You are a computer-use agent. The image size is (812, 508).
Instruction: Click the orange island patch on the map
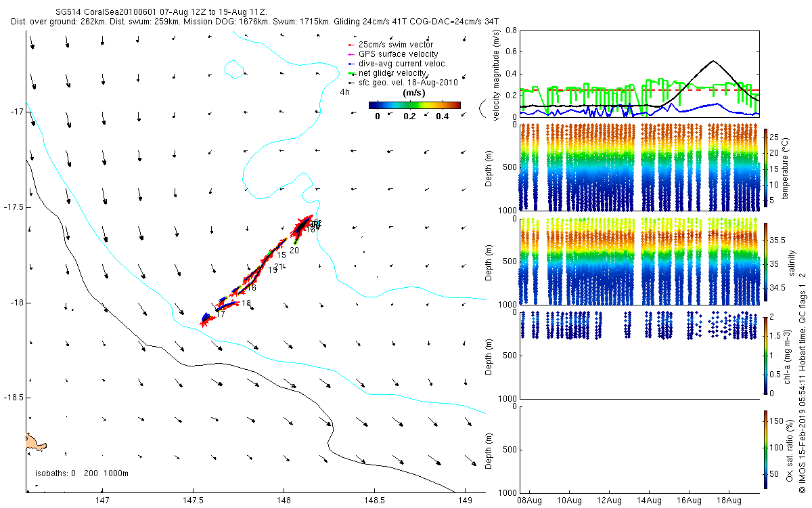[x=36, y=442]
